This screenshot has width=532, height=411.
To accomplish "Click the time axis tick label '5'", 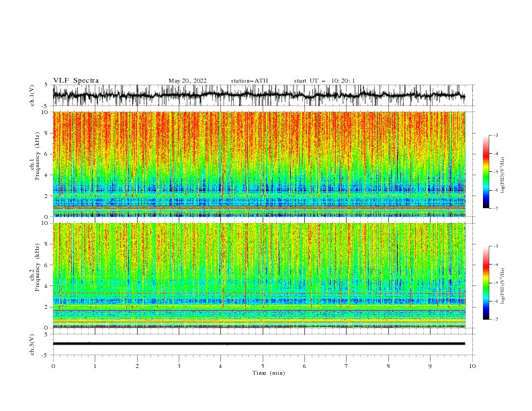I will [x=263, y=366].
